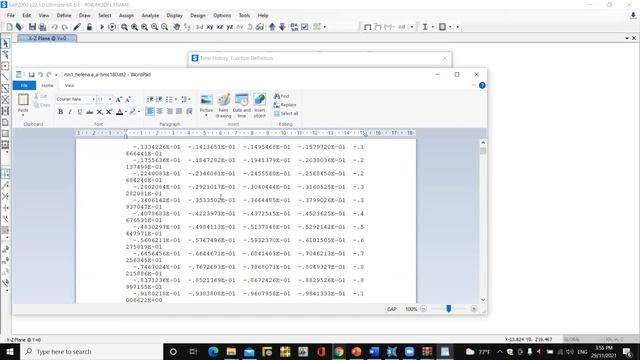The image size is (640, 360).
Task: Shrink font size in WordPad
Action: tap(128, 99)
